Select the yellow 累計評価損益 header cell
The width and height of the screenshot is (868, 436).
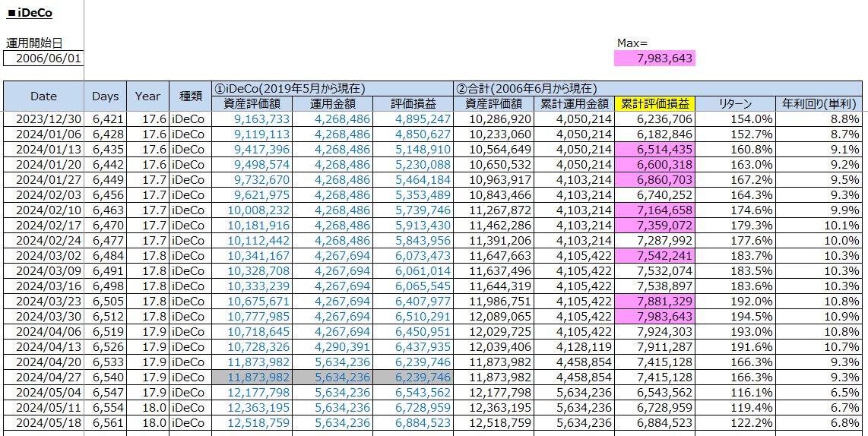[x=654, y=103]
